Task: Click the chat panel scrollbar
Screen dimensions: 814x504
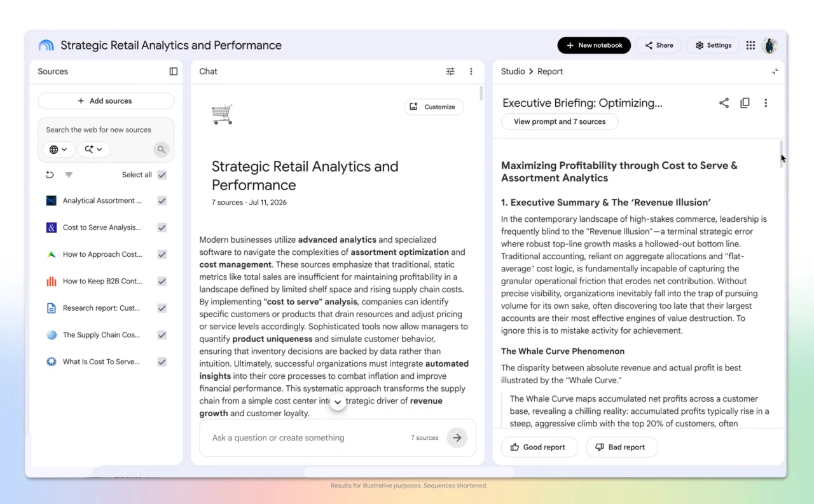Action: point(481,93)
